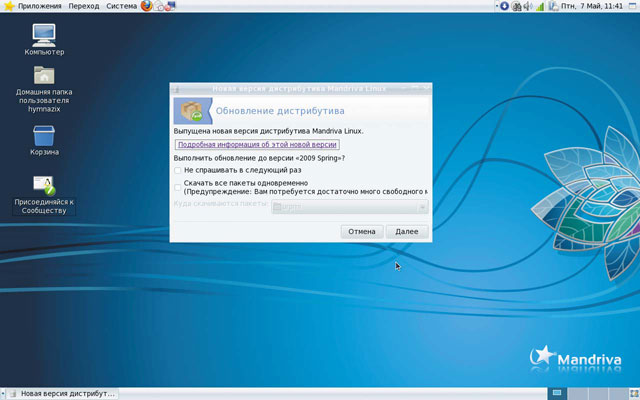Open the Приложения menu

[x=40, y=6]
